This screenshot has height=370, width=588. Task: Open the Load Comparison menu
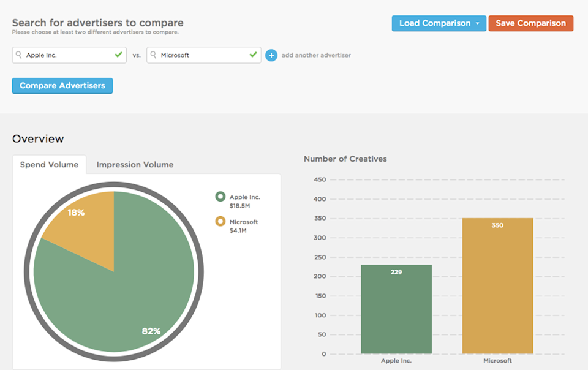tap(435, 23)
